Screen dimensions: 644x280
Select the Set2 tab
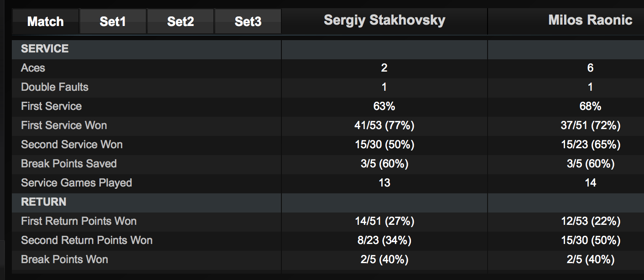(181, 21)
